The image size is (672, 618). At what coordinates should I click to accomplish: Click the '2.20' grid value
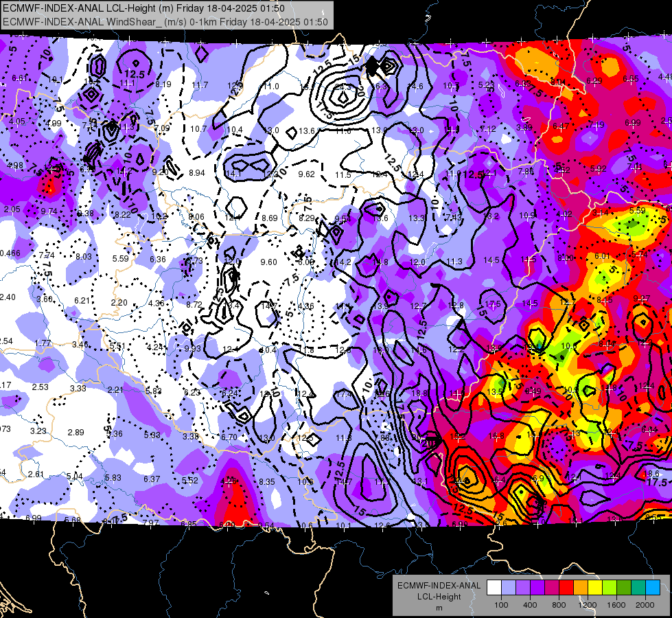point(119,303)
